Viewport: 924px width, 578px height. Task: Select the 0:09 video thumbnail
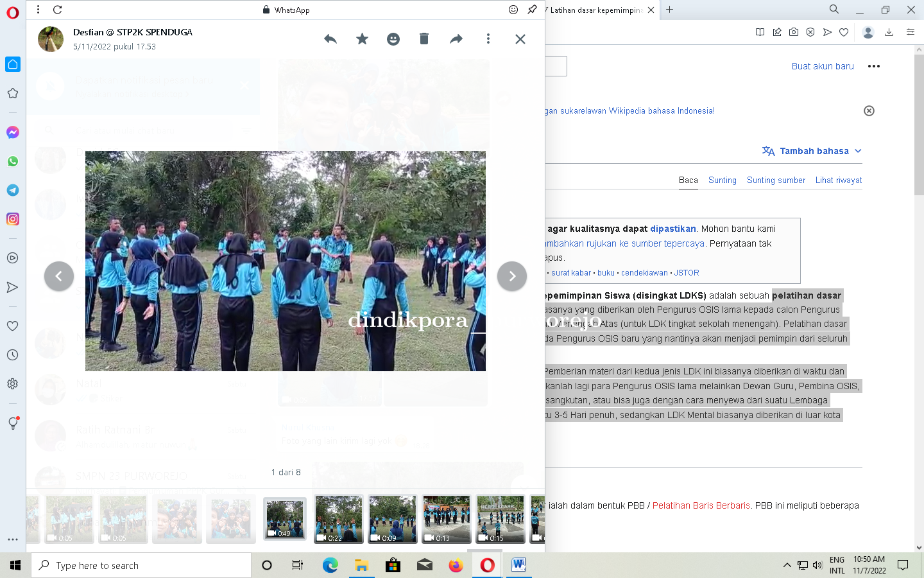pos(393,519)
